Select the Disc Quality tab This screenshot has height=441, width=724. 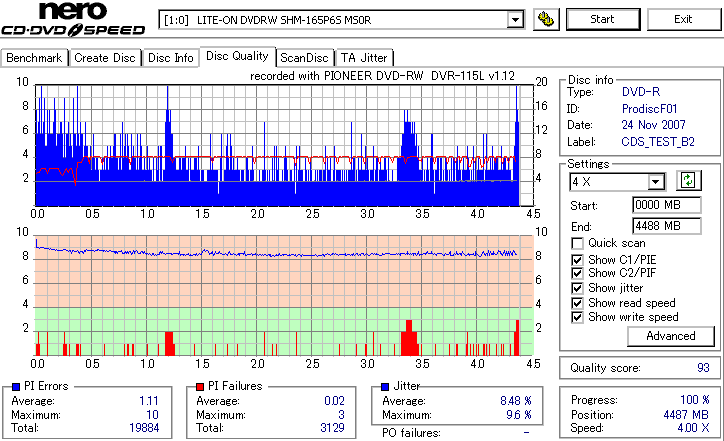point(237,56)
